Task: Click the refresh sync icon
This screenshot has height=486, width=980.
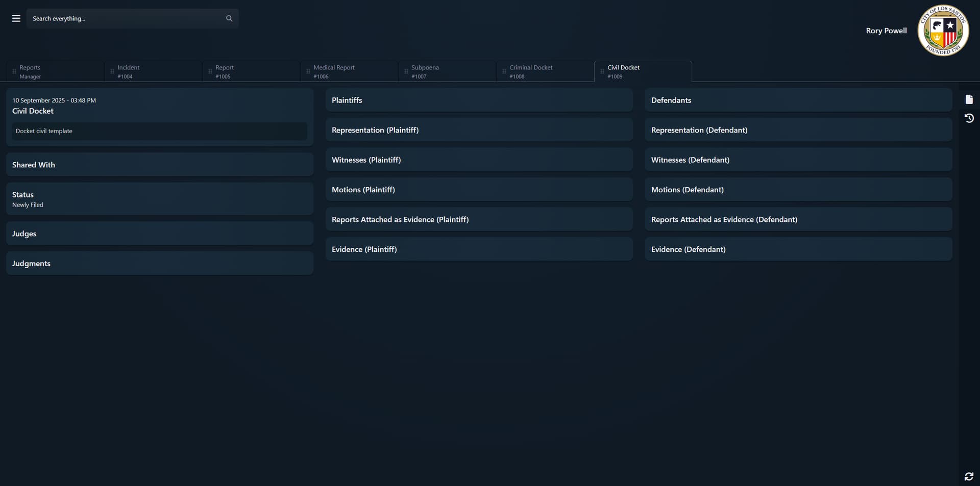Action: [969, 476]
